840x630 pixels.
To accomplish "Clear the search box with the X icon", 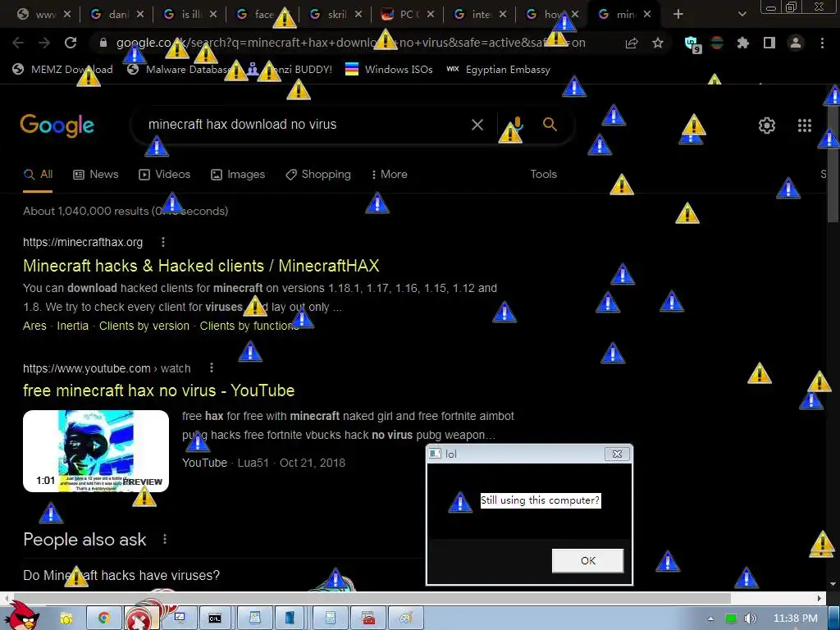I will click(477, 125).
